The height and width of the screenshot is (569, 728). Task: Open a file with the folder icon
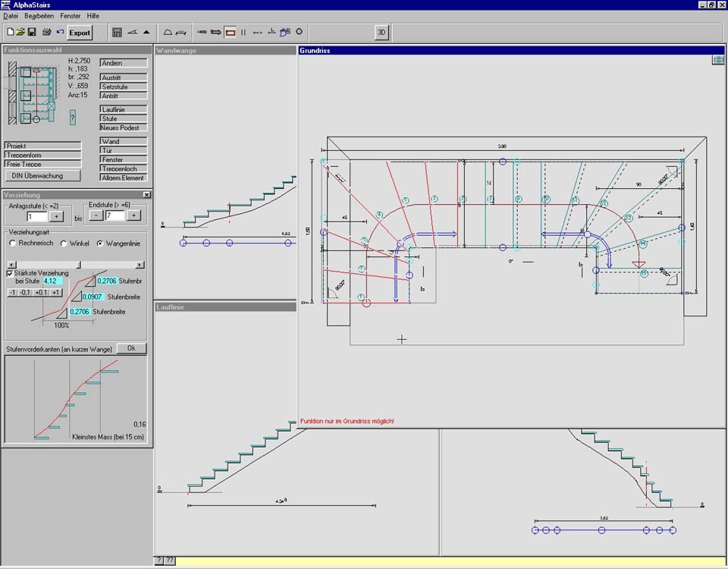click(x=21, y=33)
